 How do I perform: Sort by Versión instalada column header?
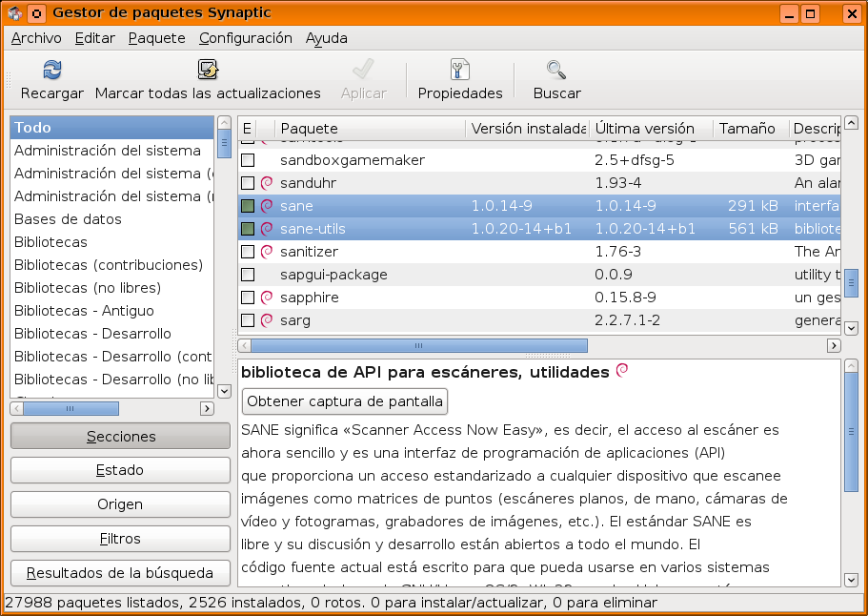(528, 129)
